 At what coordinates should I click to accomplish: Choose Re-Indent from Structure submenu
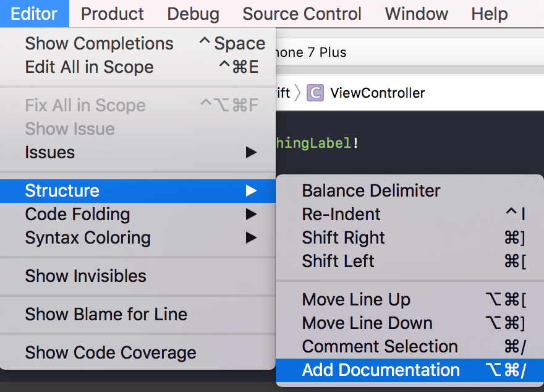pyautogui.click(x=341, y=215)
